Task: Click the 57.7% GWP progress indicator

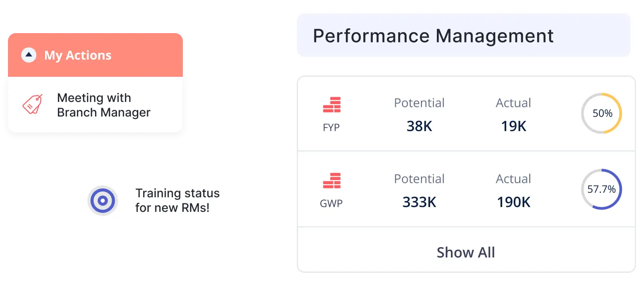Action: (x=602, y=189)
